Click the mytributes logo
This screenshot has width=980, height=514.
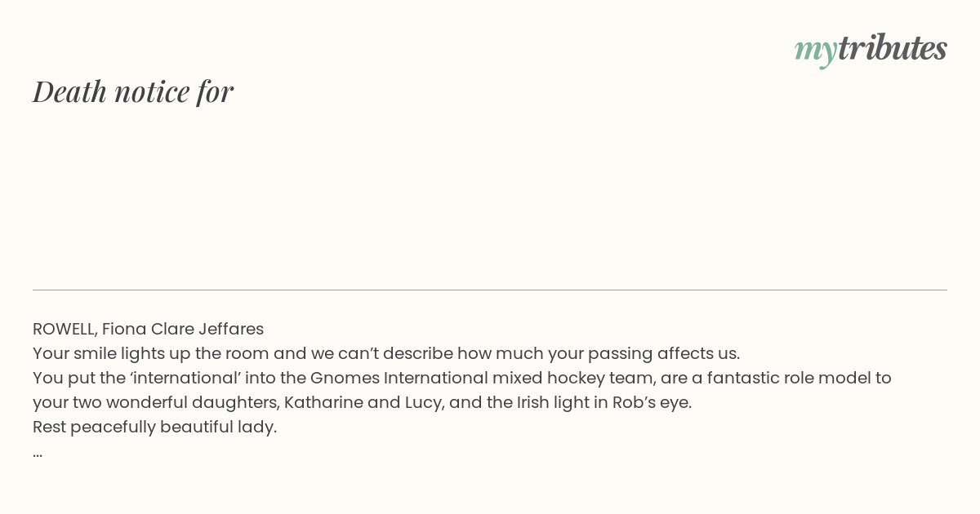(x=871, y=50)
